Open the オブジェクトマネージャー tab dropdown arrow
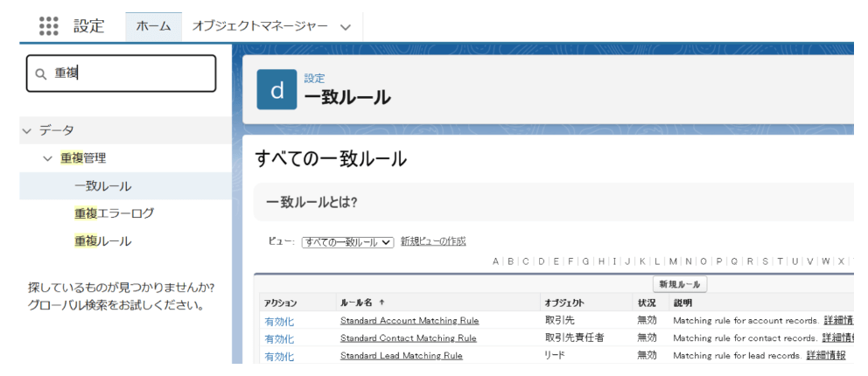The width and height of the screenshot is (868, 376). (345, 27)
